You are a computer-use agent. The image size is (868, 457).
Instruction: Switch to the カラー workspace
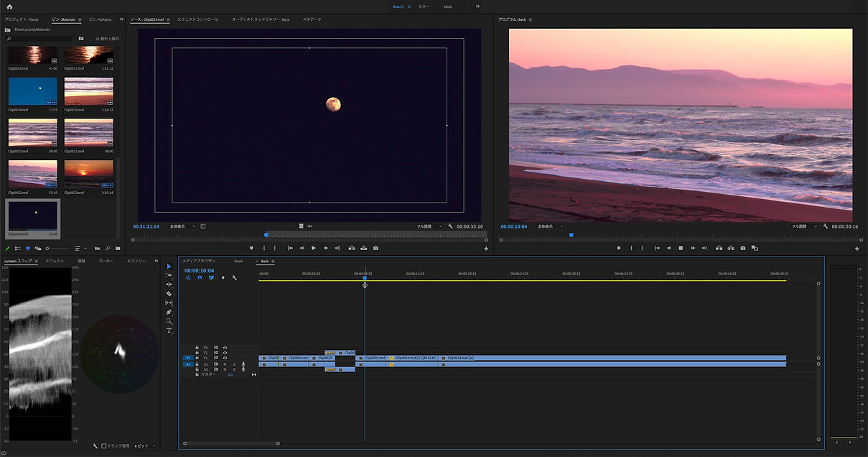point(424,6)
